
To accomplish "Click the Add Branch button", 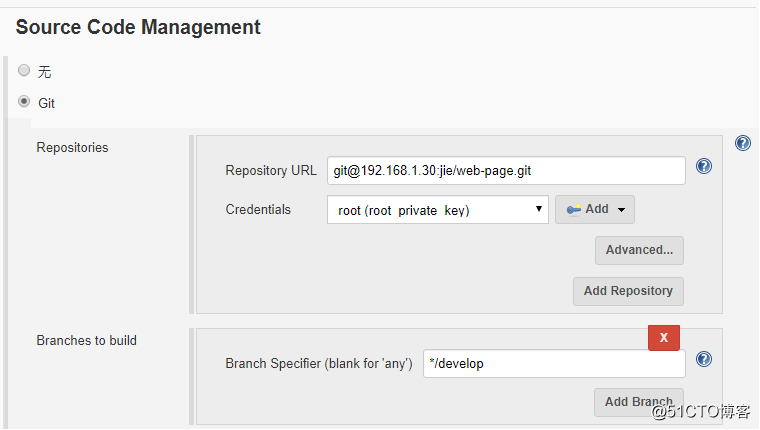I will 639,402.
